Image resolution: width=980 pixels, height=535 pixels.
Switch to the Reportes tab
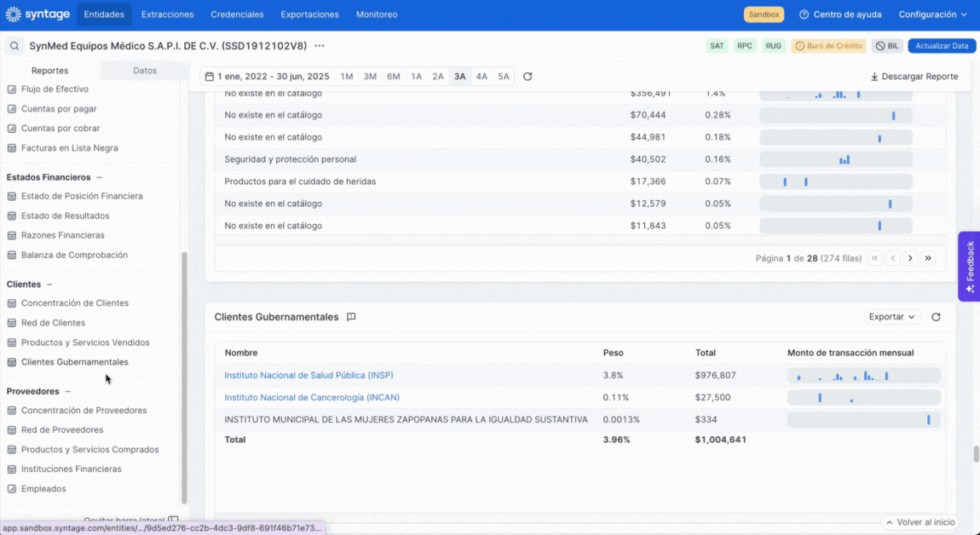point(50,71)
